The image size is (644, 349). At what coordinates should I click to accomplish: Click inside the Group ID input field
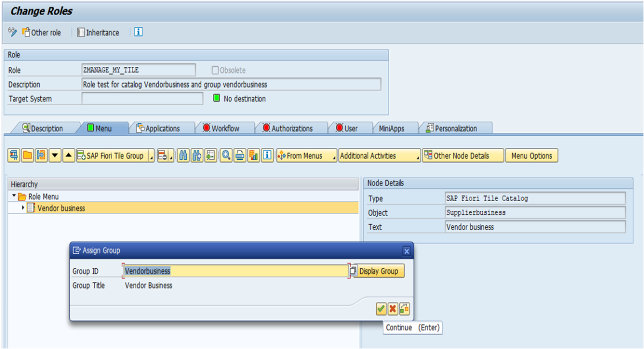tap(231, 271)
